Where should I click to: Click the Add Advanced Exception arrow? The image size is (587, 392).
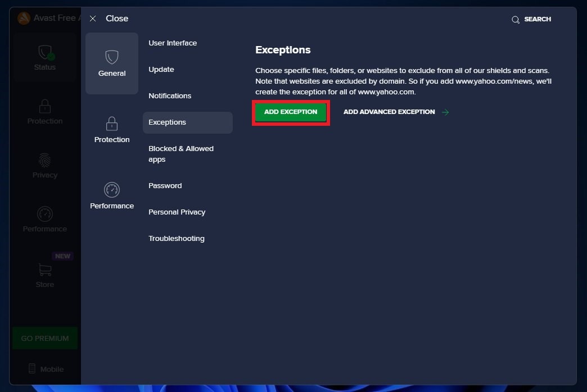pos(445,112)
